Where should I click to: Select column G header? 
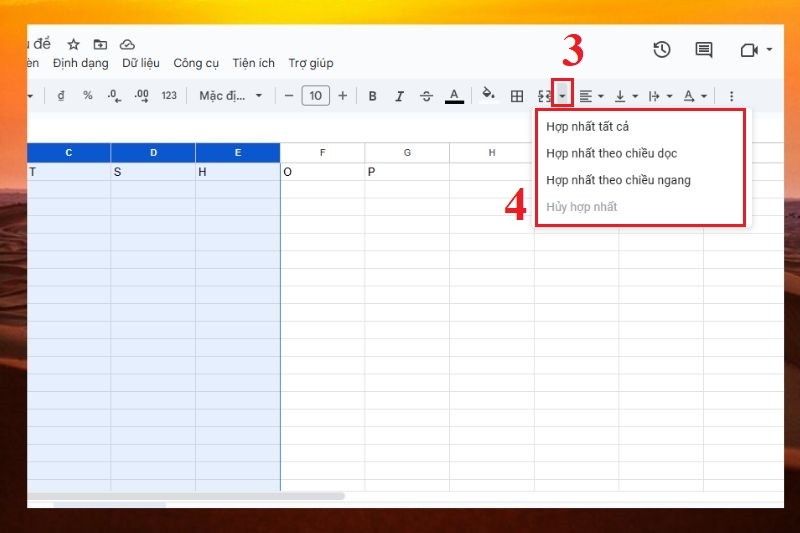tap(407, 153)
